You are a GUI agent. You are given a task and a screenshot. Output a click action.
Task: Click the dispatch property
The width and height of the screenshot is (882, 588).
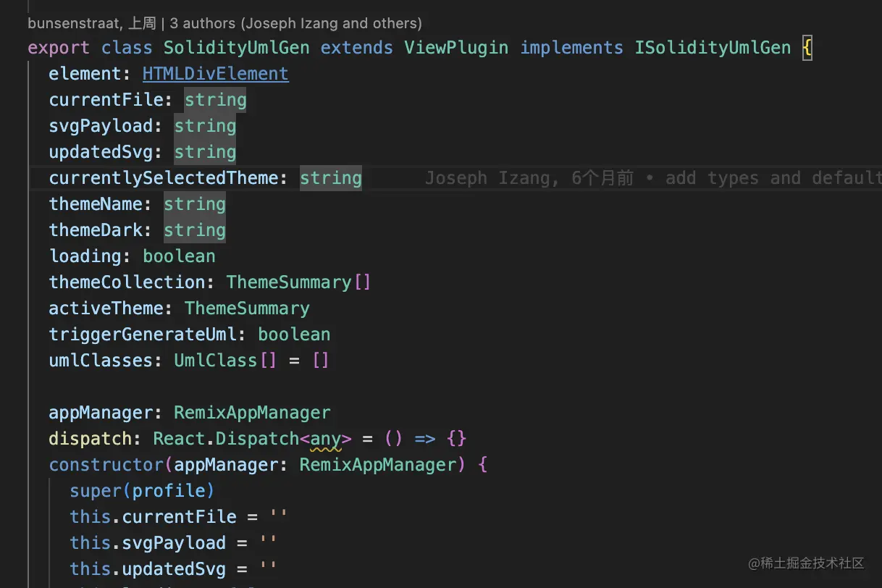coord(91,439)
